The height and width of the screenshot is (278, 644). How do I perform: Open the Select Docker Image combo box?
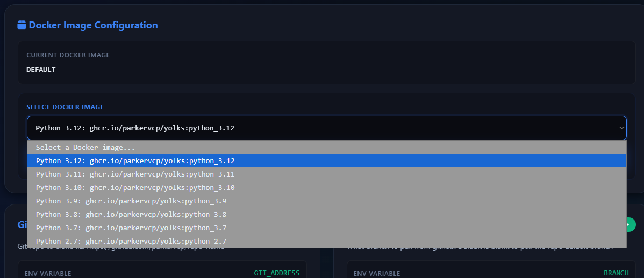[326, 128]
